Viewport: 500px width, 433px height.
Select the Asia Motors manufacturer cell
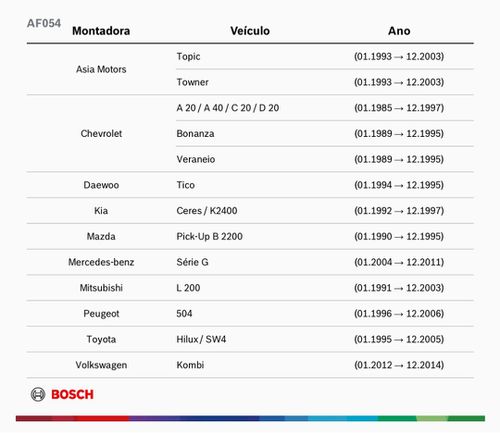tap(101, 69)
